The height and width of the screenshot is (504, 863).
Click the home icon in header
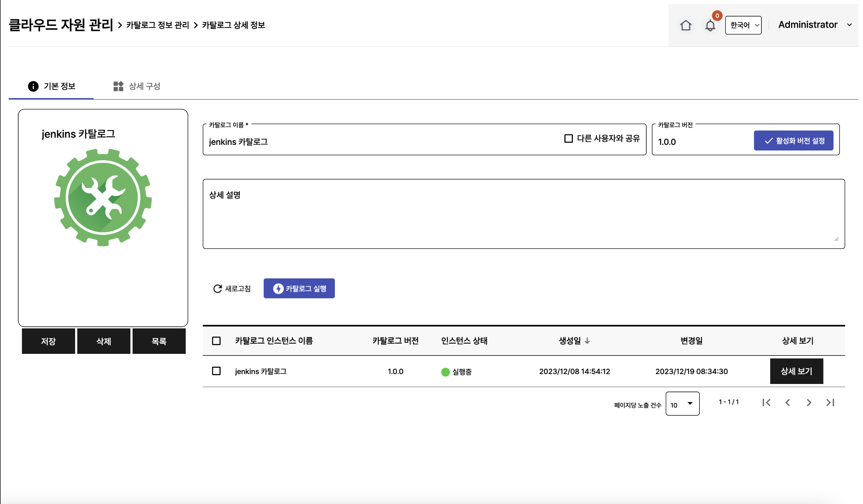686,25
